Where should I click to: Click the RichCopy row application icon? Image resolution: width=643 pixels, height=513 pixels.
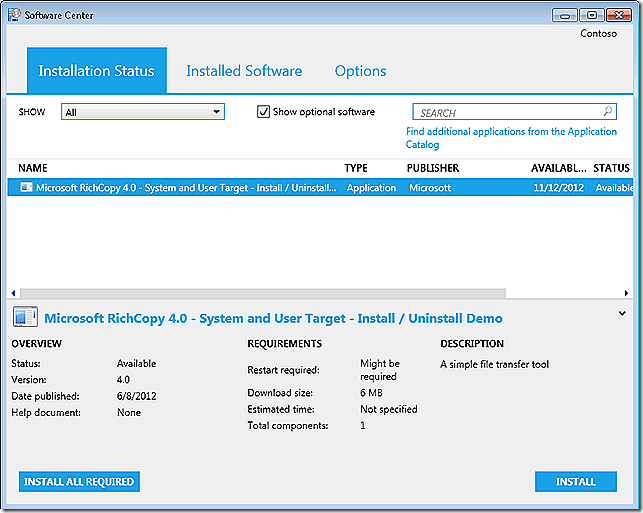pyautogui.click(x=26, y=187)
